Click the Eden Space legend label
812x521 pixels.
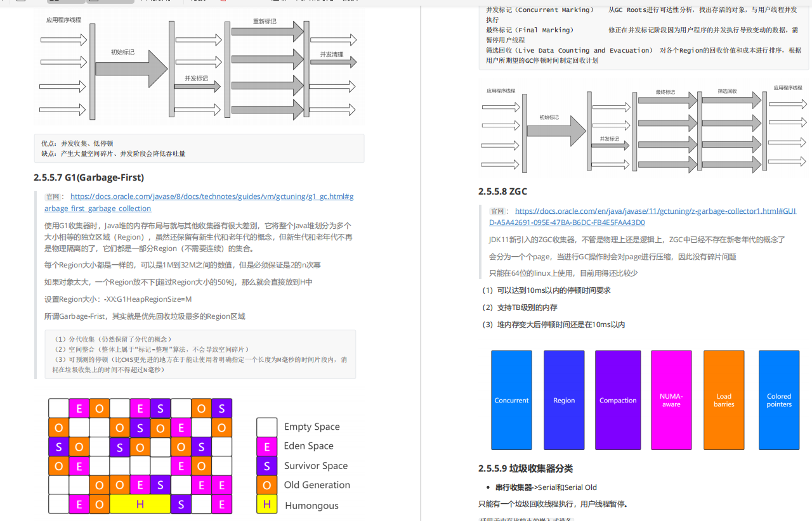tap(308, 446)
